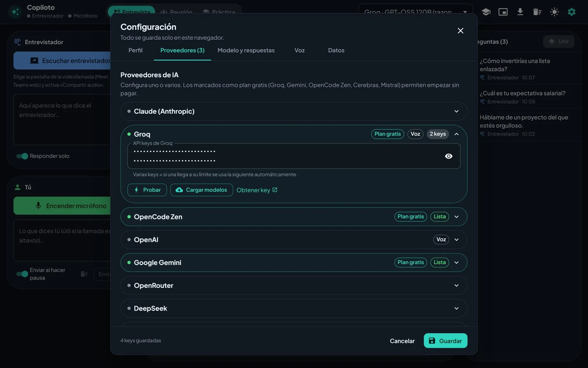The image size is (588, 368).
Task: Click Cargar modelos button
Action: [201, 190]
